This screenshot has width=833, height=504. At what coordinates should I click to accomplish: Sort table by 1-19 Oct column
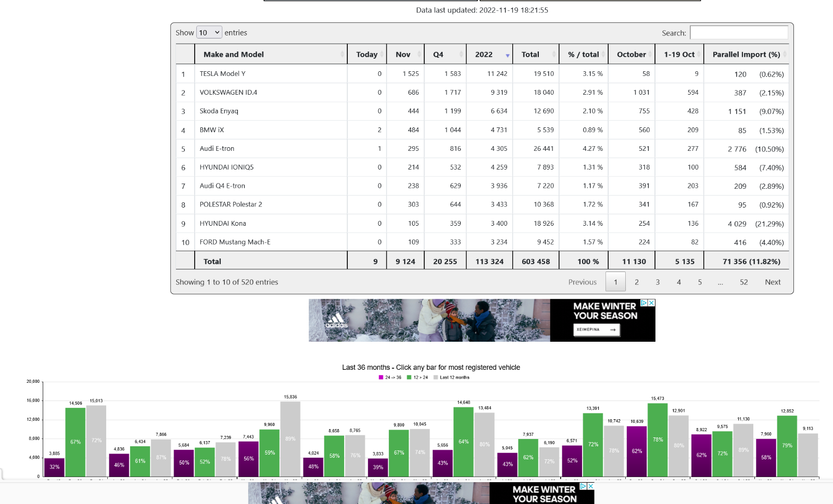pyautogui.click(x=679, y=54)
